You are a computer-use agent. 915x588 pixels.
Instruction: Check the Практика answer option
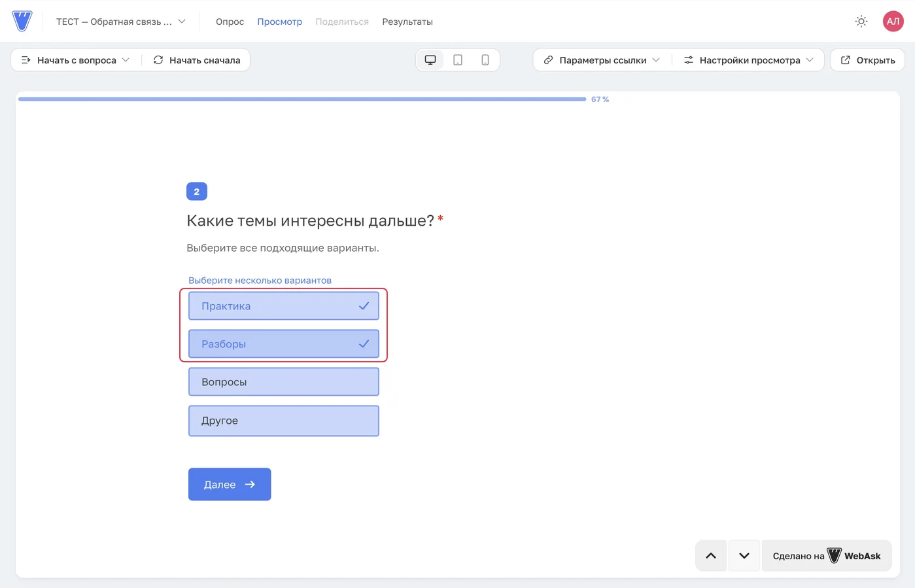284,306
